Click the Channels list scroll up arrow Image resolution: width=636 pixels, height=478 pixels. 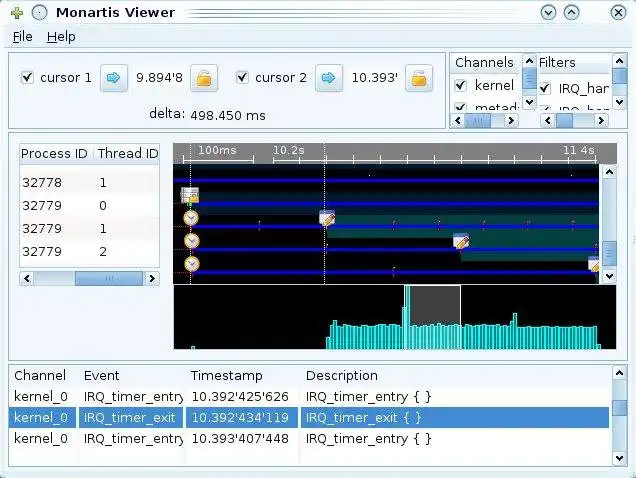[x=529, y=61]
